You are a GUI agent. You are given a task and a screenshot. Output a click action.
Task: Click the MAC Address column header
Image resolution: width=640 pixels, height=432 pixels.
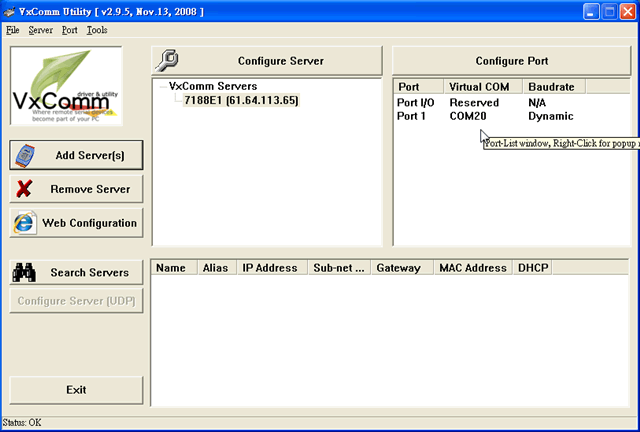(472, 268)
